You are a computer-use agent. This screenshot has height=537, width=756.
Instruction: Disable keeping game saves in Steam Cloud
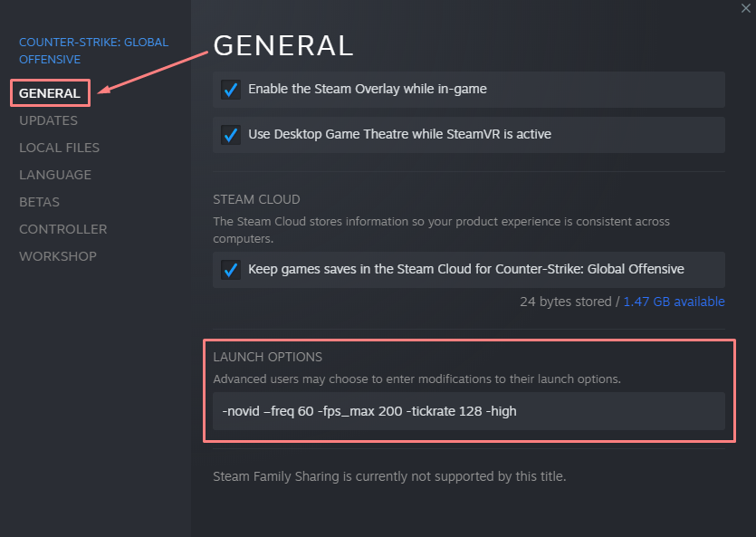click(231, 270)
